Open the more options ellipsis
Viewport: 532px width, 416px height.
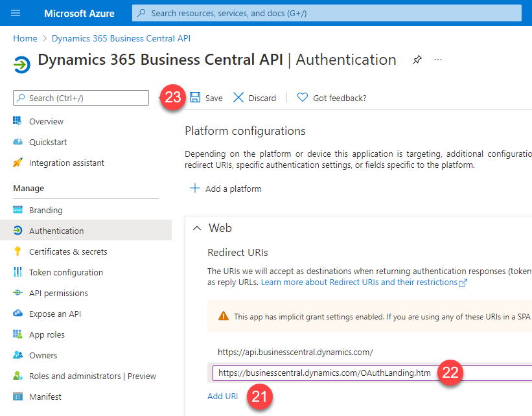tap(438, 60)
